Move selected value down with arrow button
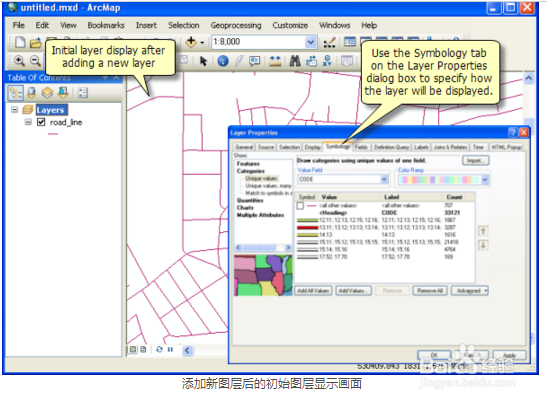 pyautogui.click(x=483, y=245)
